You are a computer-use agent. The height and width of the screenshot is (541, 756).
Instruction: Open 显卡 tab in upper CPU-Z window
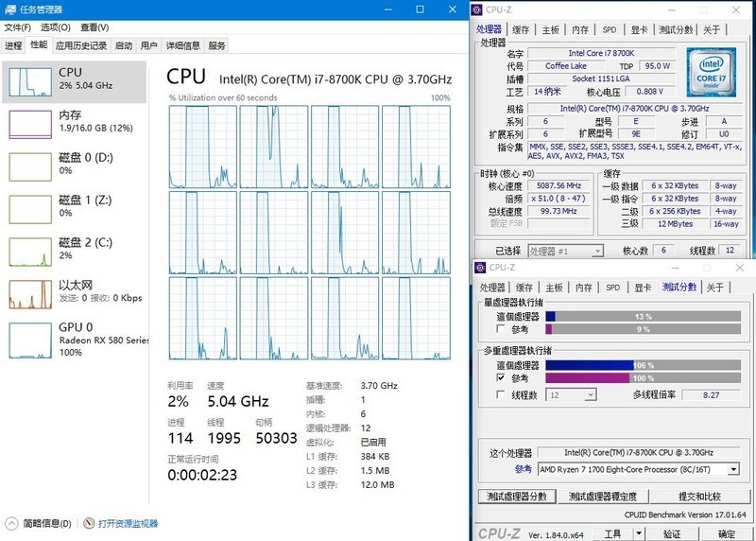(640, 30)
